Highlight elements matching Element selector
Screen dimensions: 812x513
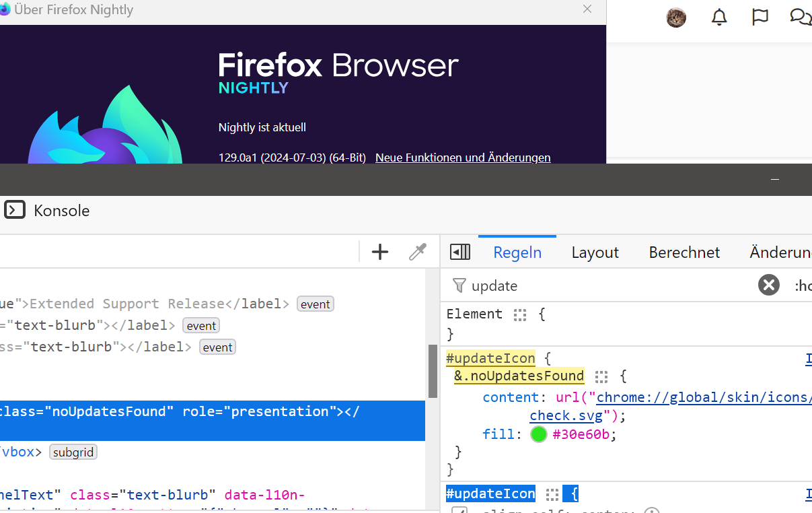pos(519,314)
